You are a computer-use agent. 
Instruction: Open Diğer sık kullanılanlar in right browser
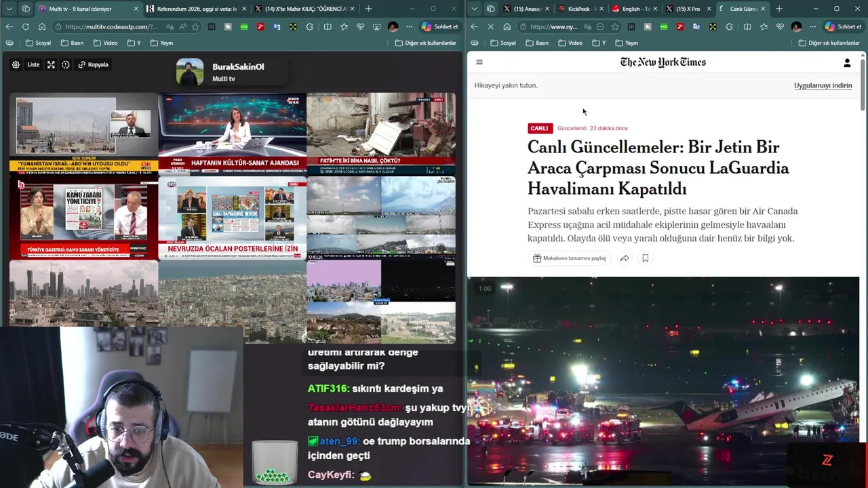tap(829, 43)
